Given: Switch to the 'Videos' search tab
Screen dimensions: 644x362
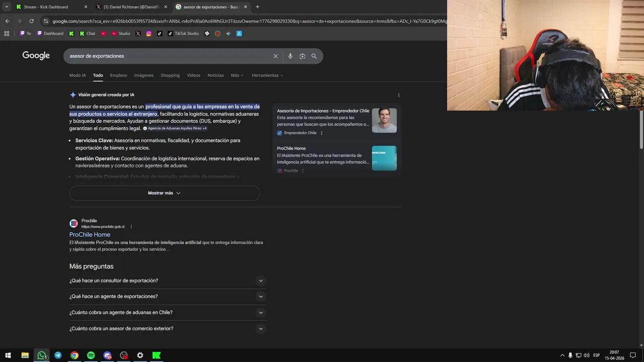Looking at the screenshot, I should tap(194, 75).
